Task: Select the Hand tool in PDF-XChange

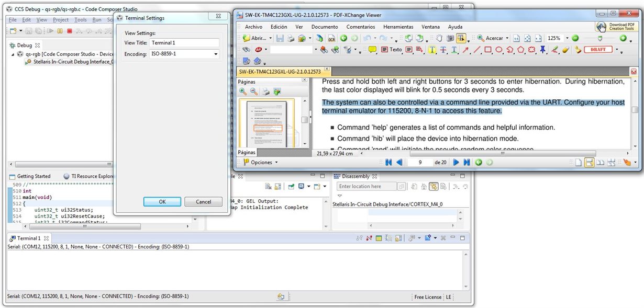Action: point(439,38)
